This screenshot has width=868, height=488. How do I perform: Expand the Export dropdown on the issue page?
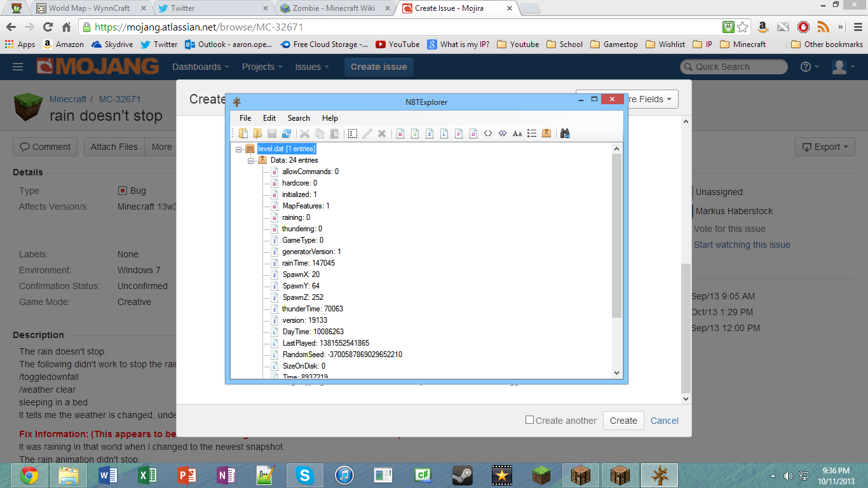[x=825, y=147]
